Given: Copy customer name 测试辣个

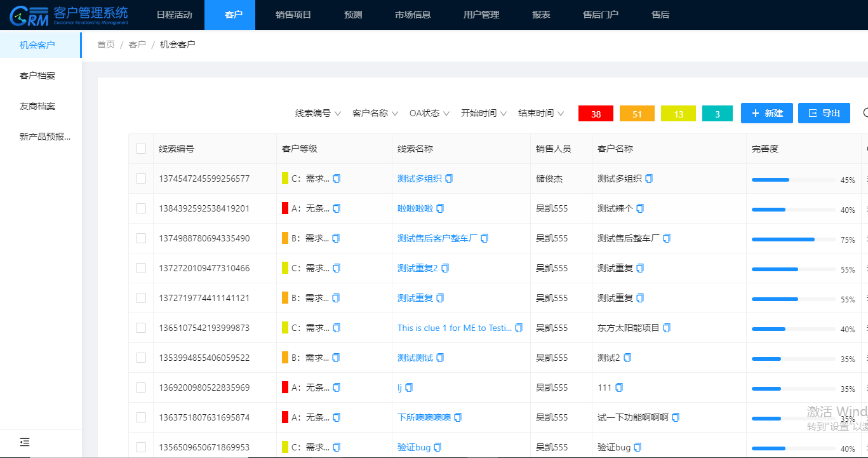Looking at the screenshot, I should 640,208.
